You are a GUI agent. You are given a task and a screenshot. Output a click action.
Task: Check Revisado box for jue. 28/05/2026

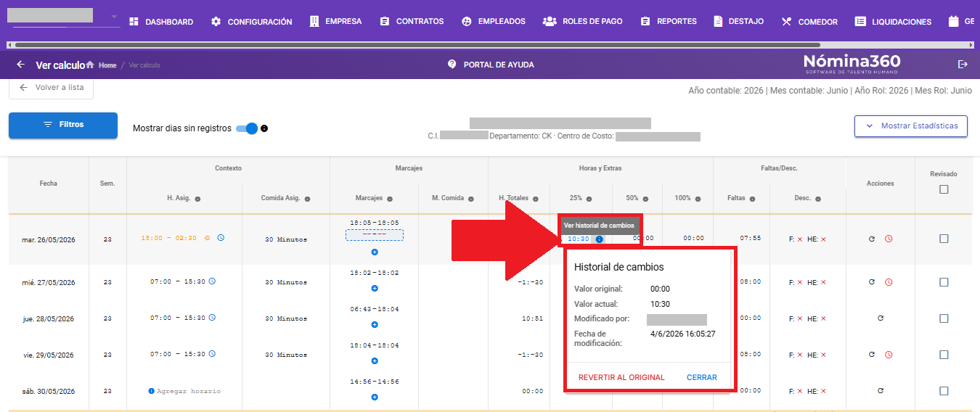(x=944, y=318)
